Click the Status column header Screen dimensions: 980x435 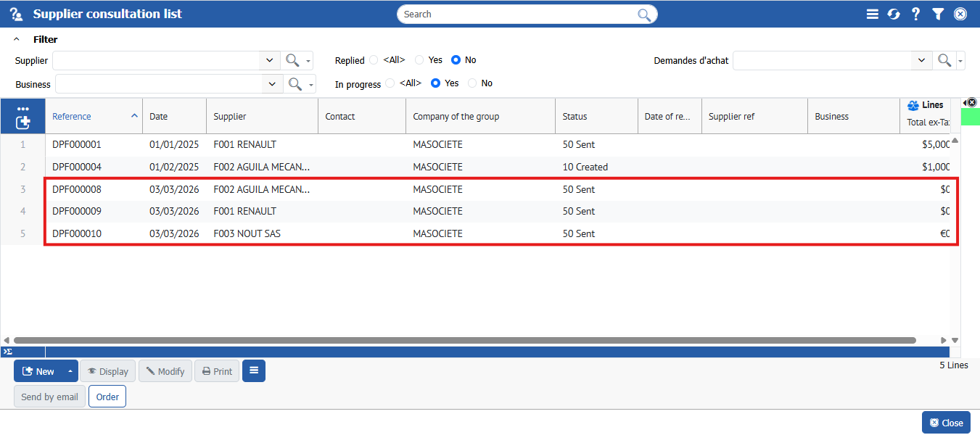(x=575, y=116)
